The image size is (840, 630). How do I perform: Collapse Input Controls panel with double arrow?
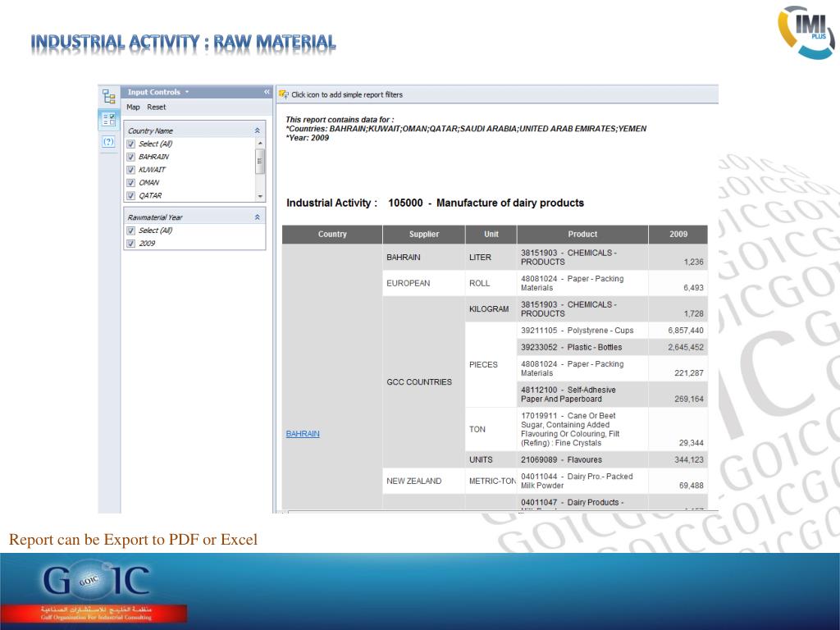267,92
